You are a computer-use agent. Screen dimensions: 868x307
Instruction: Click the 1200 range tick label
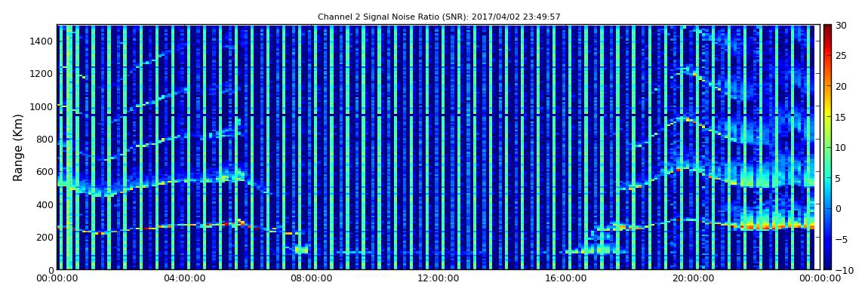tap(42, 74)
